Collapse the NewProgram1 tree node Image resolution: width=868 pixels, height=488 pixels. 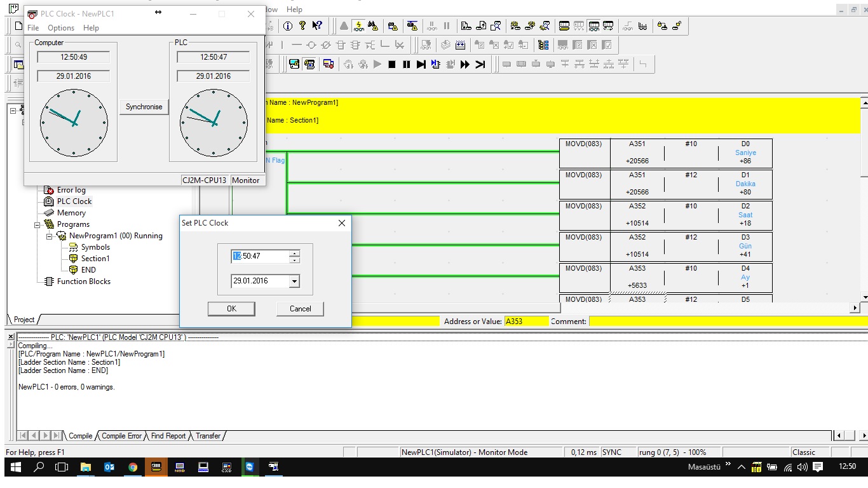pyautogui.click(x=50, y=236)
